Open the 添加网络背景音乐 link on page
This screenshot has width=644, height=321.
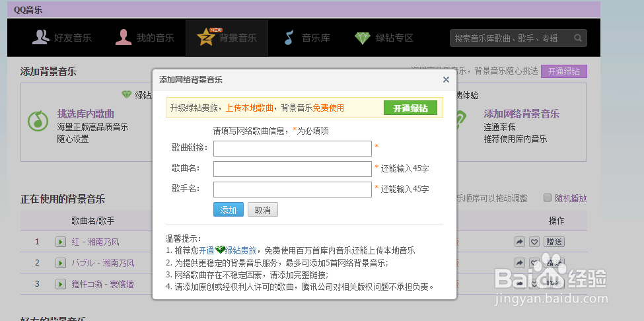pyautogui.click(x=521, y=114)
